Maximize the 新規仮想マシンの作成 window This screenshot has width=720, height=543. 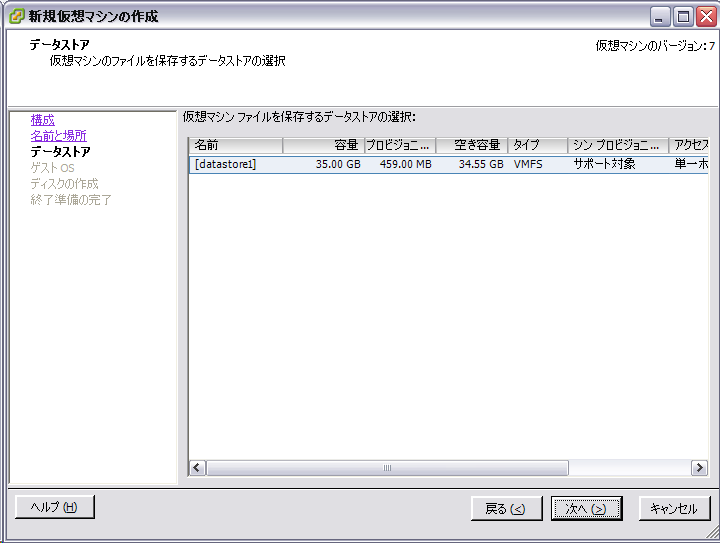click(683, 17)
